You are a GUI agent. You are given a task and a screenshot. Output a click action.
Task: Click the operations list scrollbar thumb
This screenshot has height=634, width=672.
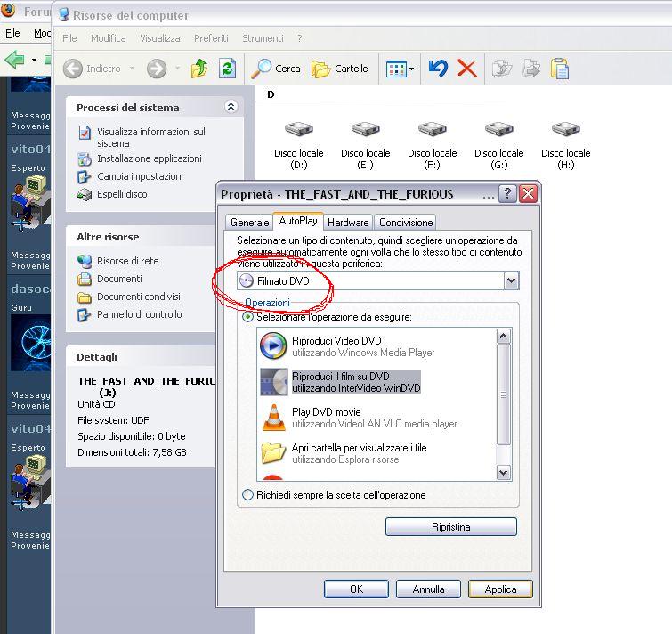click(503, 394)
